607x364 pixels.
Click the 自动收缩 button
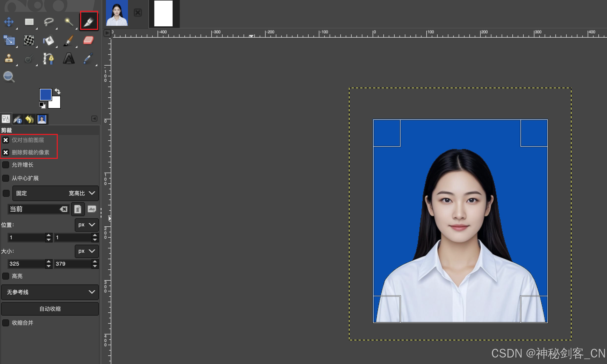point(50,309)
